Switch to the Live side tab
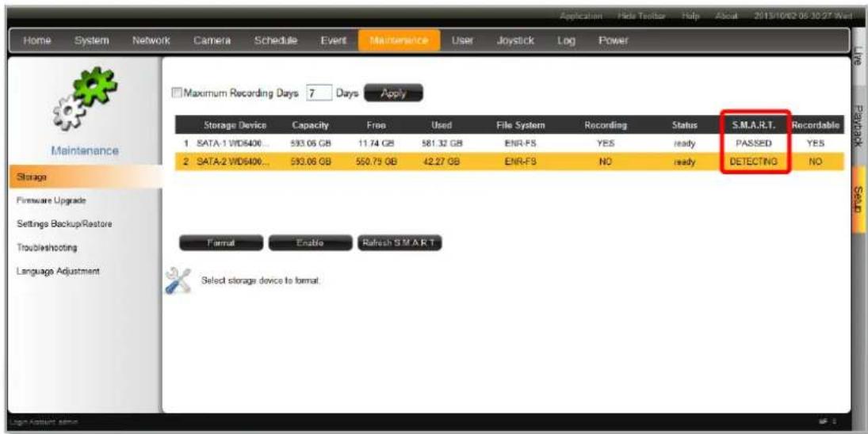 [x=858, y=55]
